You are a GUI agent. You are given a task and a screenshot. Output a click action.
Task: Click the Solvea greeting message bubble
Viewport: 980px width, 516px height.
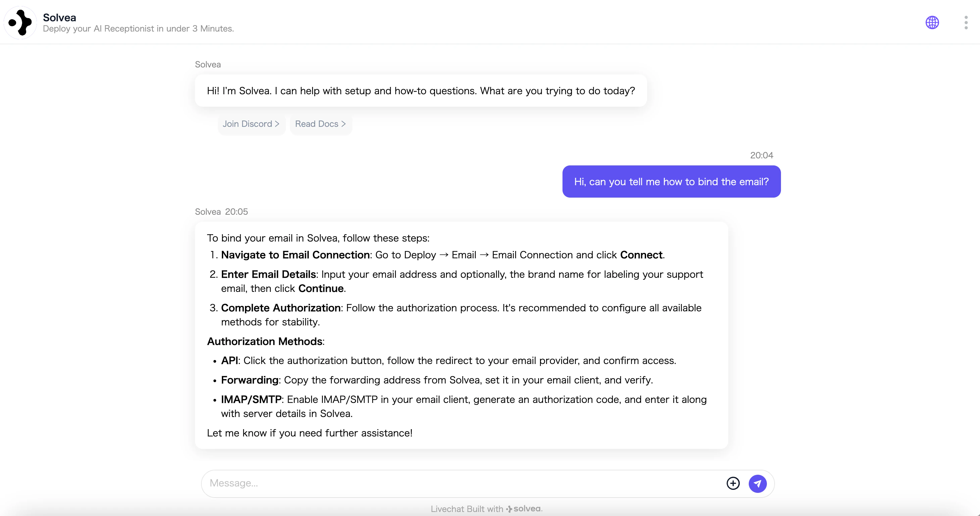point(421,91)
